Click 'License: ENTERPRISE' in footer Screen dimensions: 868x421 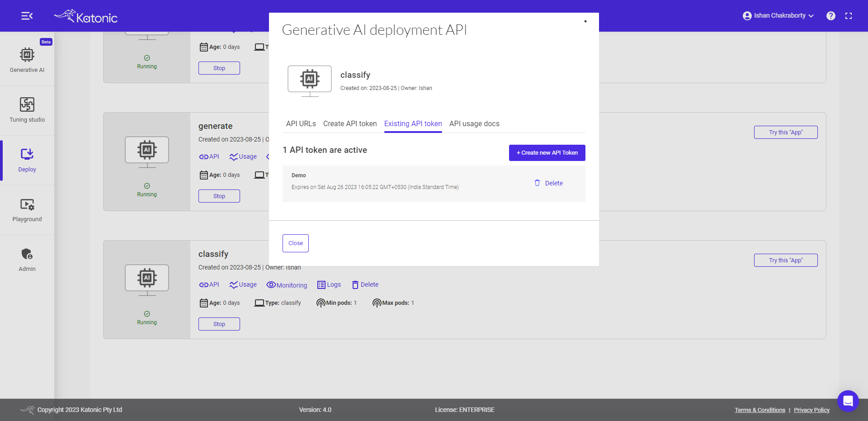click(x=465, y=410)
